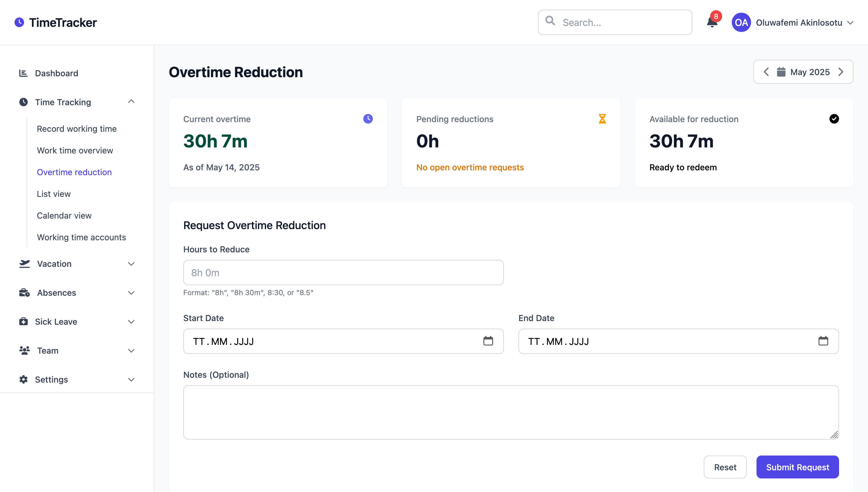Click the Current overtime clock icon
868x492 pixels.
368,118
